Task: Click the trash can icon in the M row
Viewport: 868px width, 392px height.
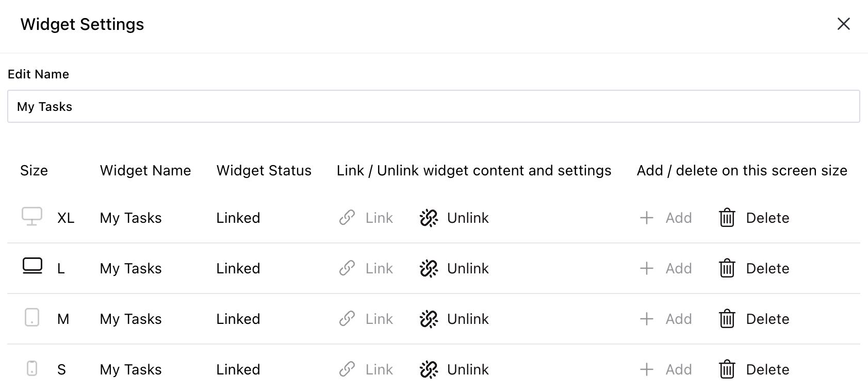Action: click(727, 319)
